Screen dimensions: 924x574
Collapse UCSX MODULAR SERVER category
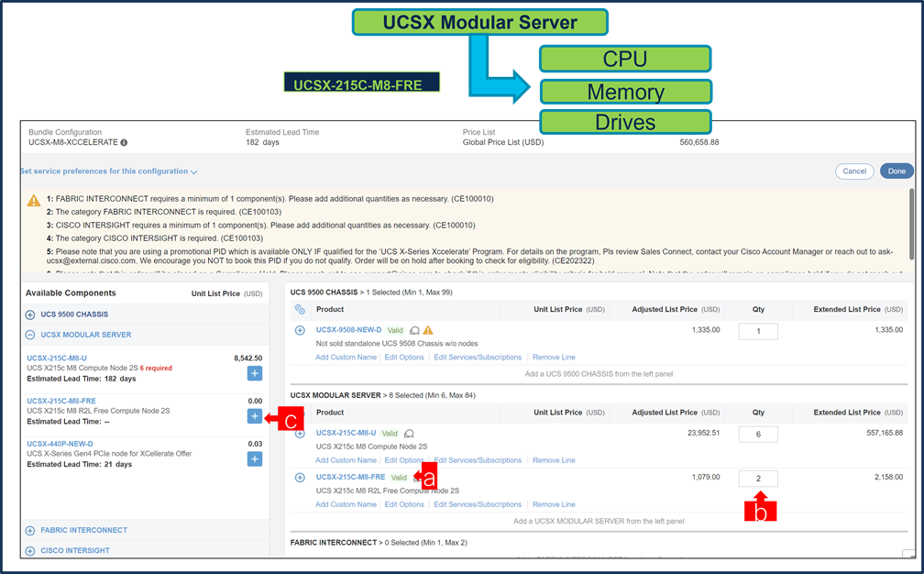tap(30, 335)
